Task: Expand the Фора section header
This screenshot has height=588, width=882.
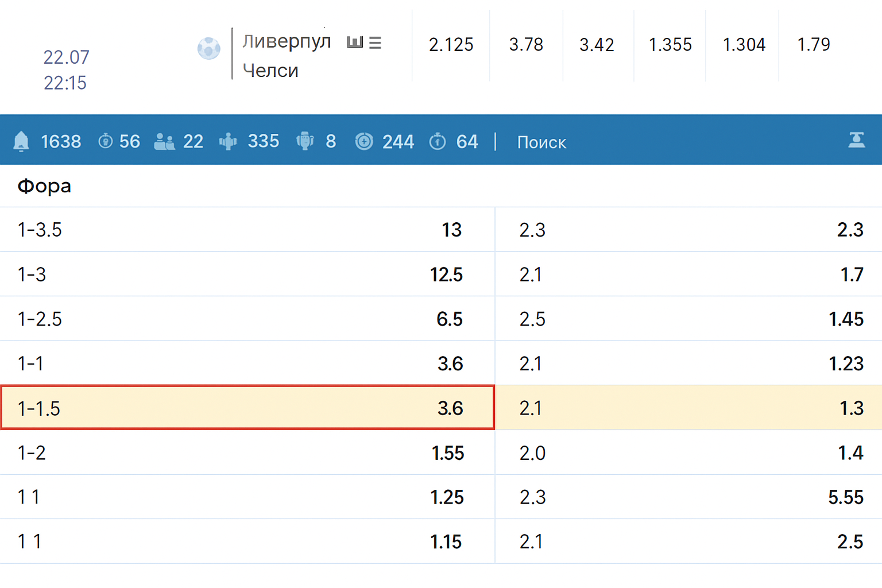Action: [44, 185]
